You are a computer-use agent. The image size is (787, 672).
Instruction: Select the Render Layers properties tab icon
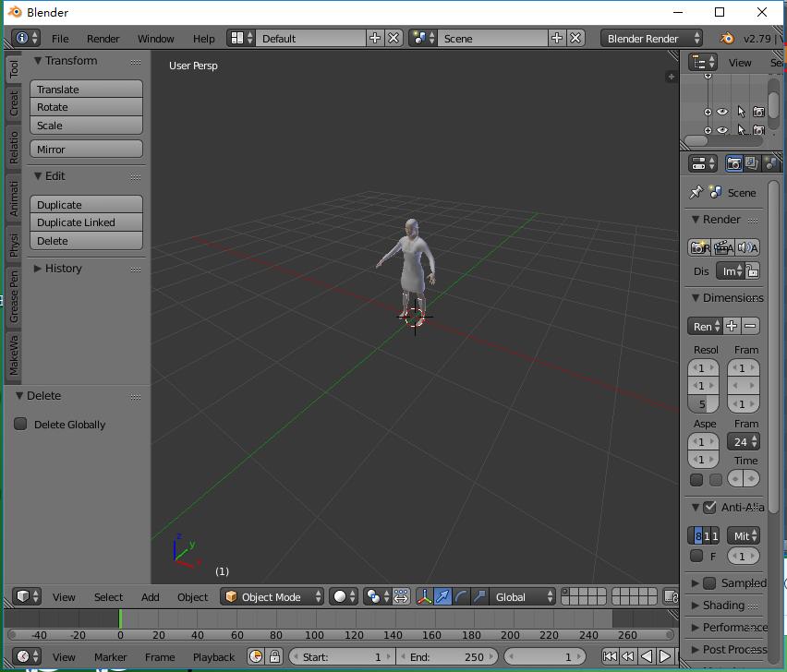751,163
